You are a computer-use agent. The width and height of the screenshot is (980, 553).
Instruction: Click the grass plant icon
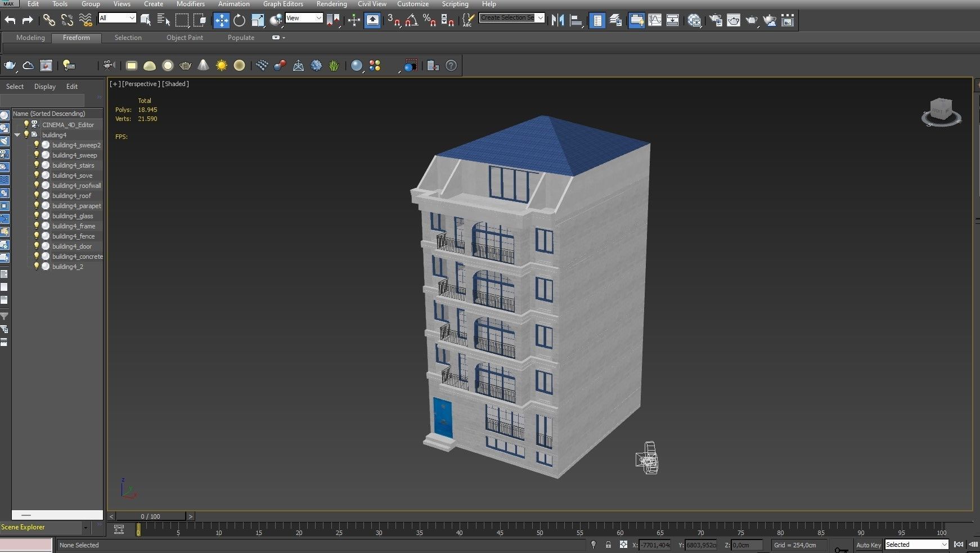coord(334,65)
